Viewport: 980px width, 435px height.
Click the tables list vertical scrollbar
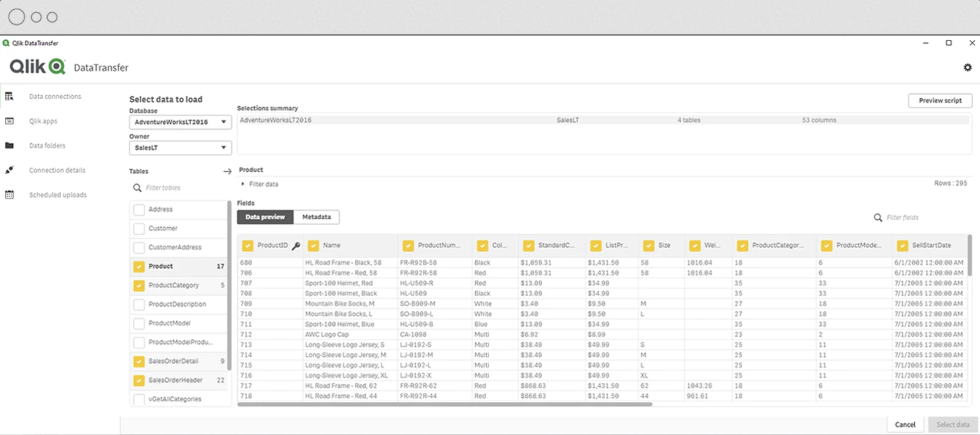[229, 286]
